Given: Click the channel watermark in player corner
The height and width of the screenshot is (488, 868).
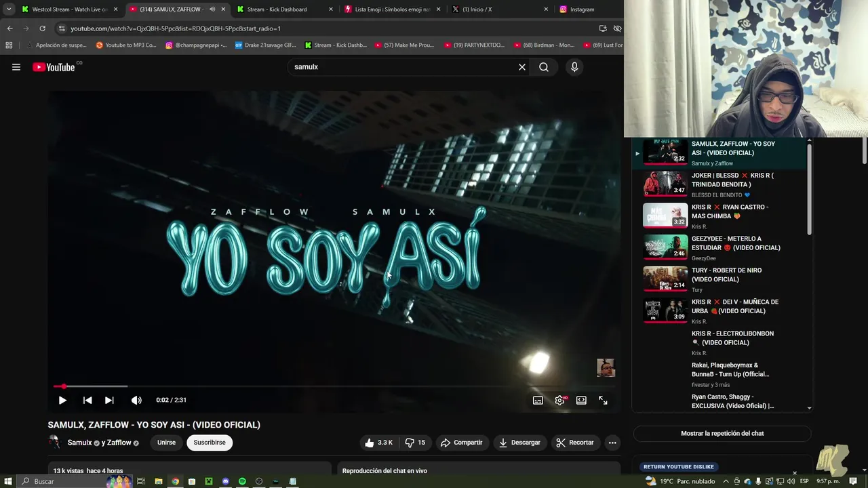Looking at the screenshot, I should point(606,368).
